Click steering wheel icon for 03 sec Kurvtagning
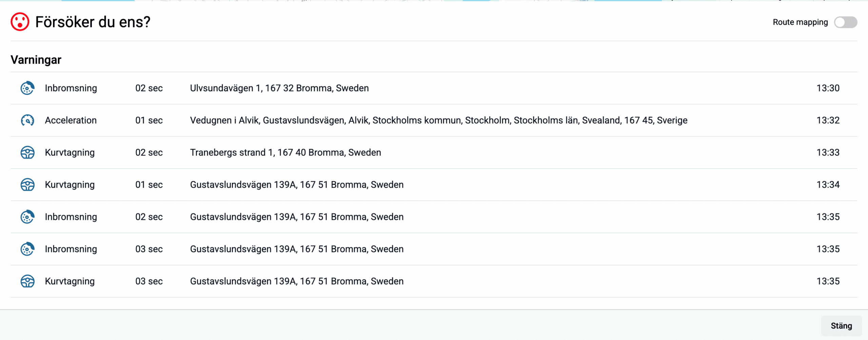Image resolution: width=868 pixels, height=340 pixels. coord(27,281)
